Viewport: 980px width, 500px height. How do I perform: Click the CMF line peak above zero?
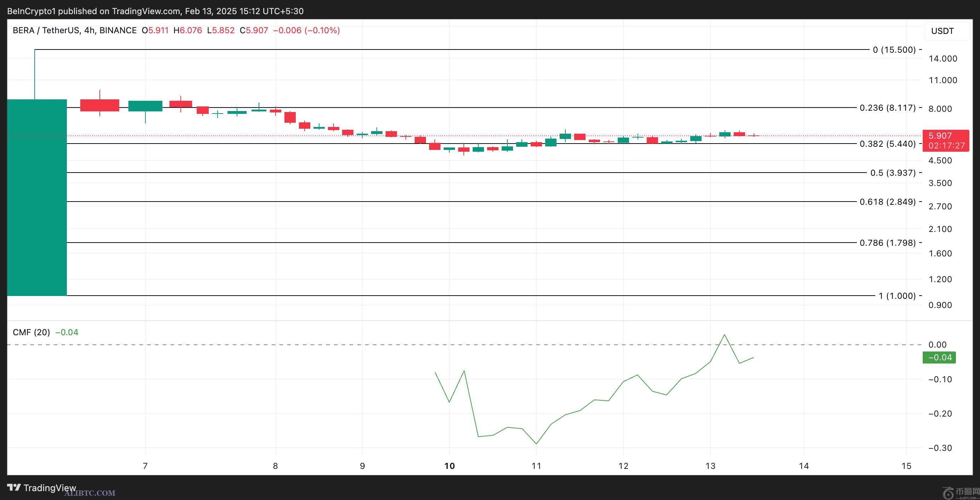point(724,335)
